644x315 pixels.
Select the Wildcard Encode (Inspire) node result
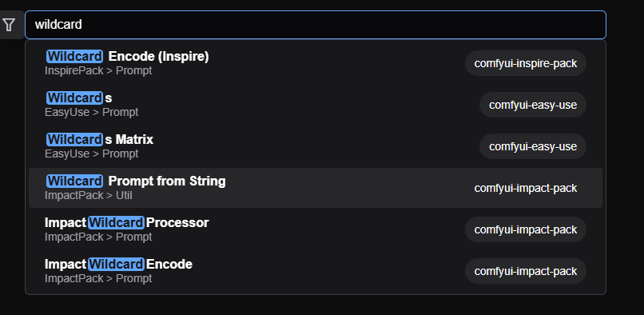[x=316, y=63]
